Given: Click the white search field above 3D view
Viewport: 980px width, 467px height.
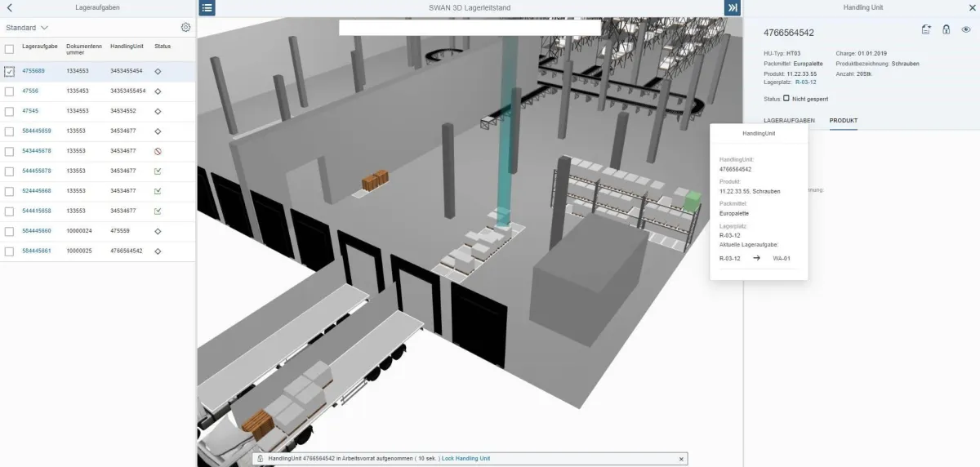Looking at the screenshot, I should point(470,28).
